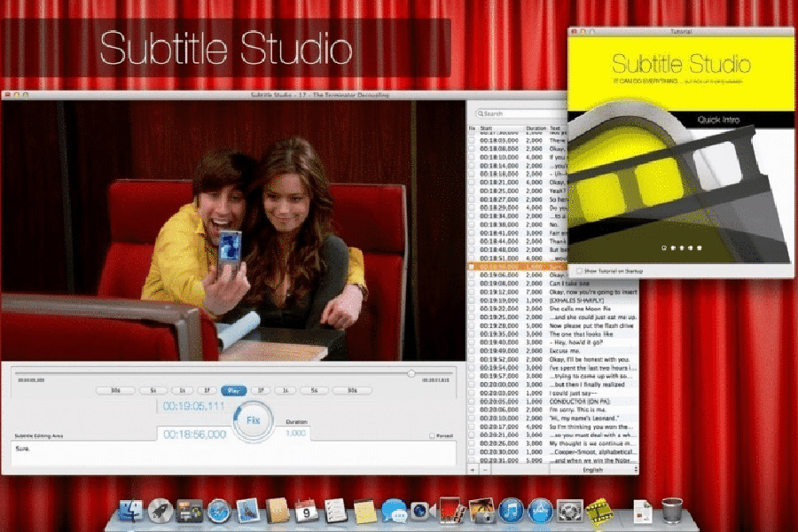Click the Duration value 1,000 field
Screen dimensions: 798x532
click(x=295, y=434)
